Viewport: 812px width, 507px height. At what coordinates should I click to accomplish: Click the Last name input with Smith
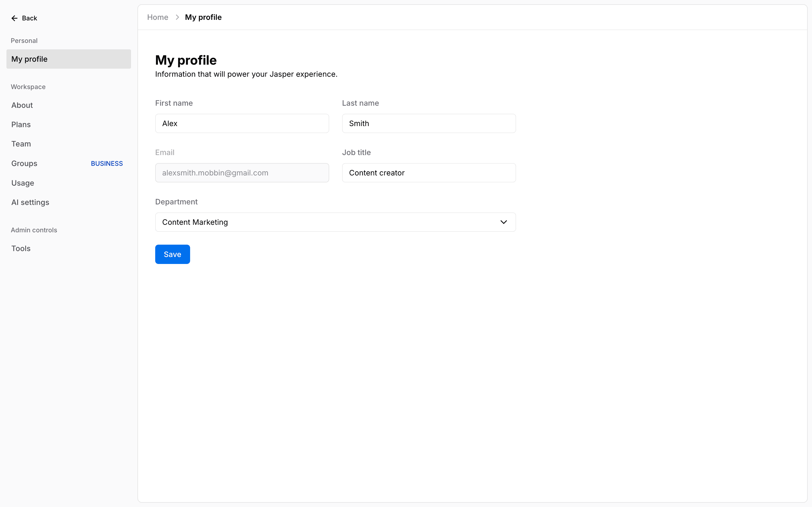click(429, 123)
